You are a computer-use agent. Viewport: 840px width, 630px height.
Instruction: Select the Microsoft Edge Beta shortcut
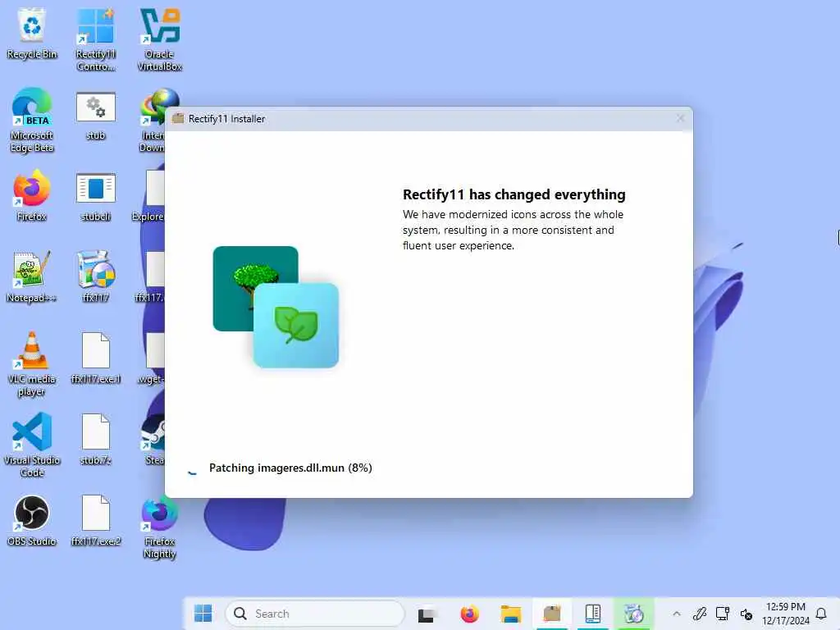pyautogui.click(x=32, y=121)
